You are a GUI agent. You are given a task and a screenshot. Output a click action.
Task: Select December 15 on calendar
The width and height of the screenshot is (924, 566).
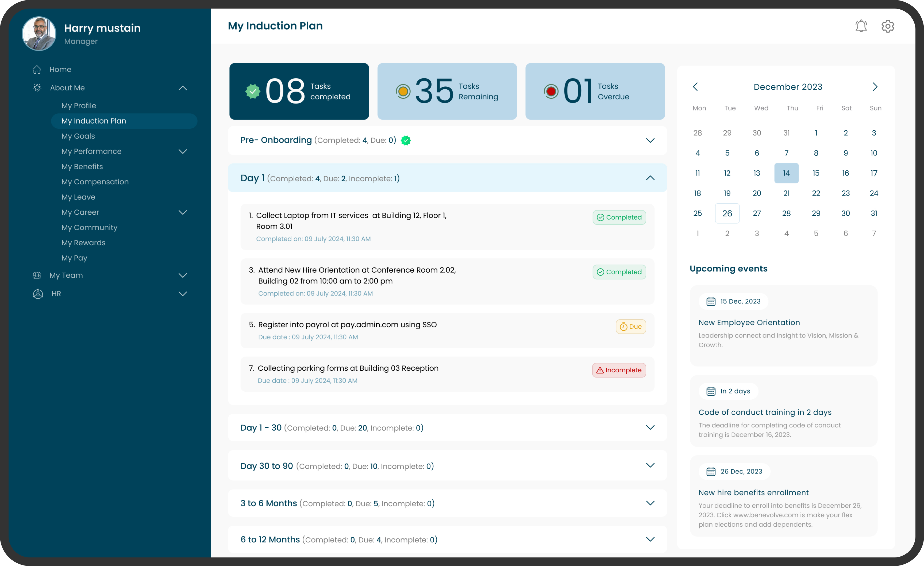tap(816, 173)
